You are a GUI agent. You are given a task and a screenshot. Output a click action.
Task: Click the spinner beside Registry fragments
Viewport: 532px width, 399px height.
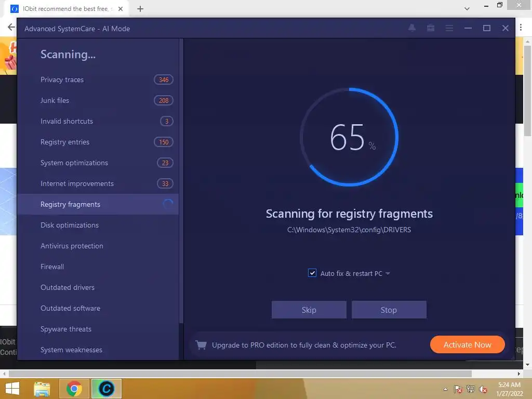coord(168,204)
